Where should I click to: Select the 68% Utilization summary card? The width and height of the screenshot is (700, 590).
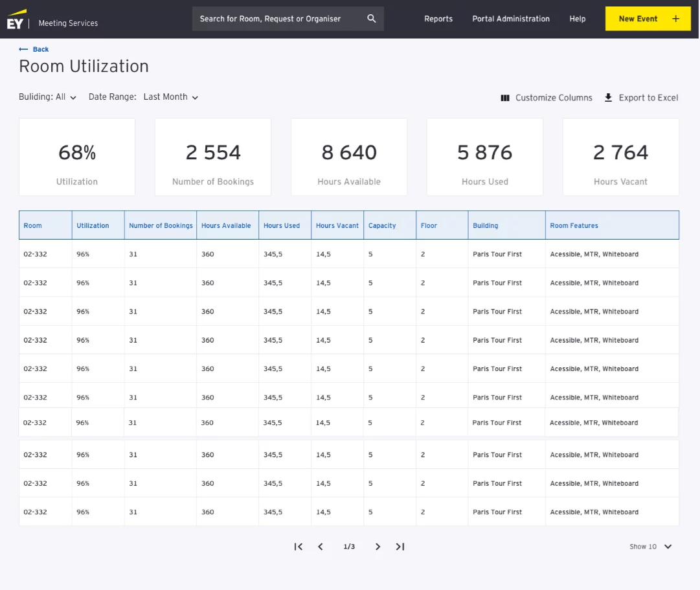[x=77, y=157]
